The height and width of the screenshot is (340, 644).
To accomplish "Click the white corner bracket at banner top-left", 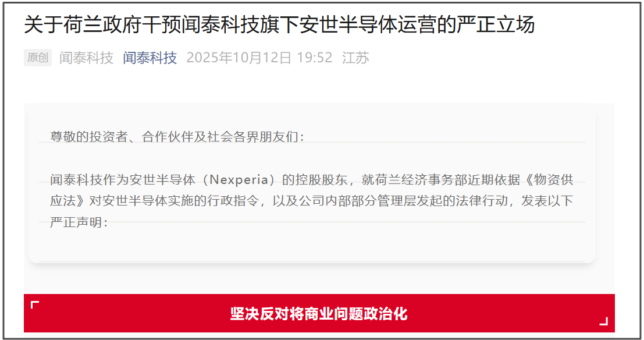I will pos(35,305).
